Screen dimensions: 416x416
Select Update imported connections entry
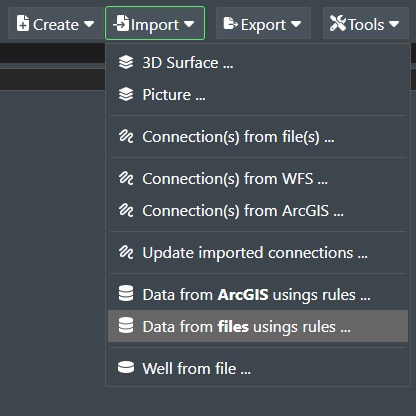click(x=258, y=253)
